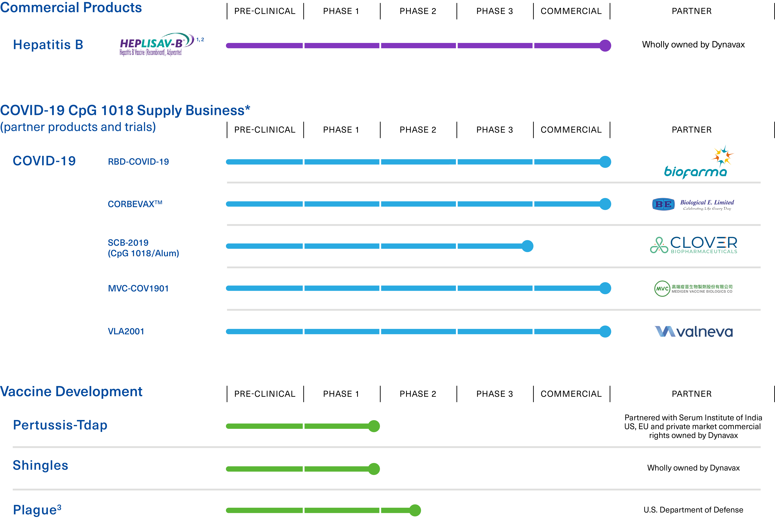Click PHASE 2 header in Commercial Products table
The width and height of the screenshot is (775, 532).
tap(418, 11)
